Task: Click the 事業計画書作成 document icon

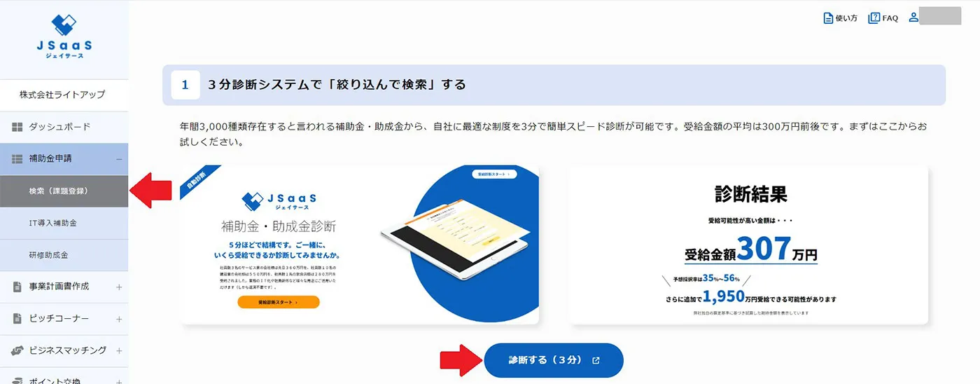Action: tap(17, 287)
